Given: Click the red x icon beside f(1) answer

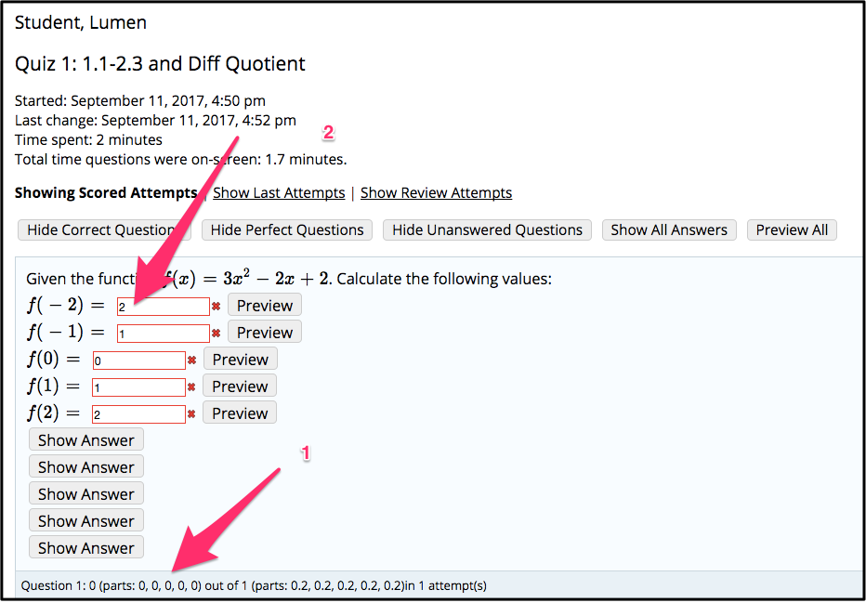Looking at the screenshot, I should click(191, 387).
